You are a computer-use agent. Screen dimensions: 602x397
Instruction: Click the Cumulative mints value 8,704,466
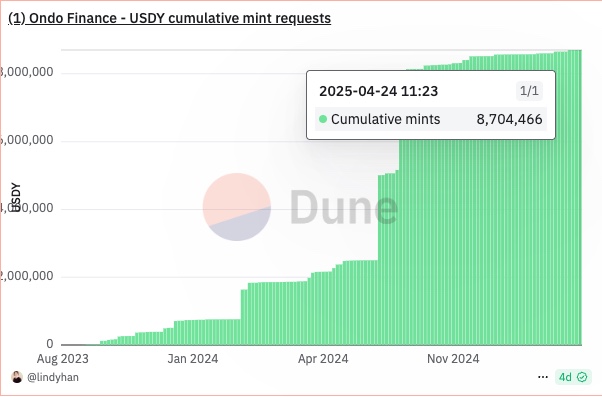pyautogui.click(x=509, y=119)
